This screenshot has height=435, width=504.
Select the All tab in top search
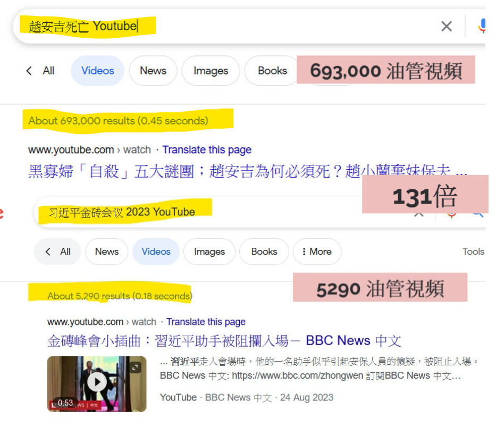(48, 71)
